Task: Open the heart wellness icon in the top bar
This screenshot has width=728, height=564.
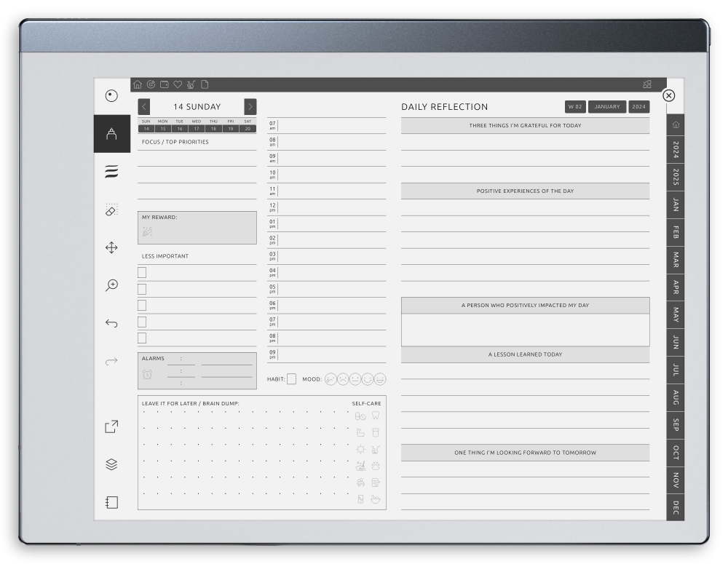Action: (178, 84)
